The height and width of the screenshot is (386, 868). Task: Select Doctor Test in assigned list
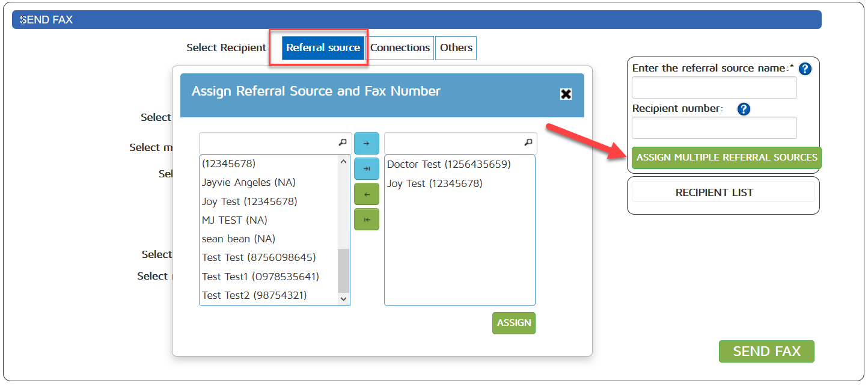[448, 164]
